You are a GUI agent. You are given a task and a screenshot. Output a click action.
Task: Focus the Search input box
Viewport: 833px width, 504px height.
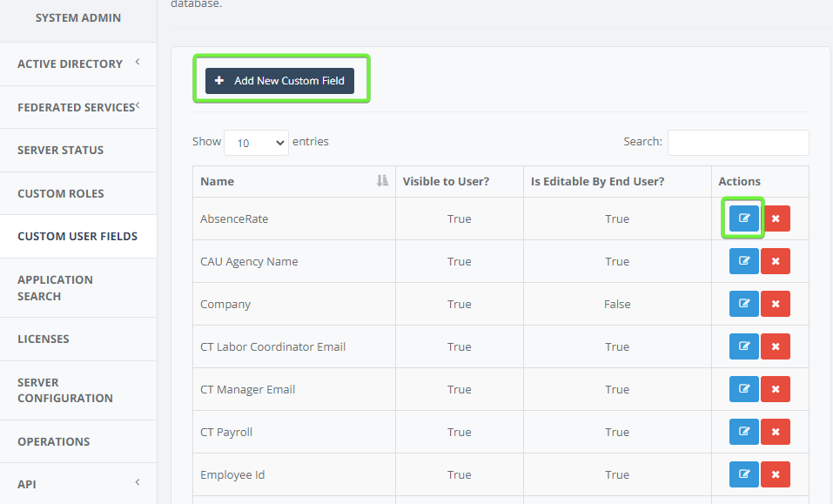738,143
